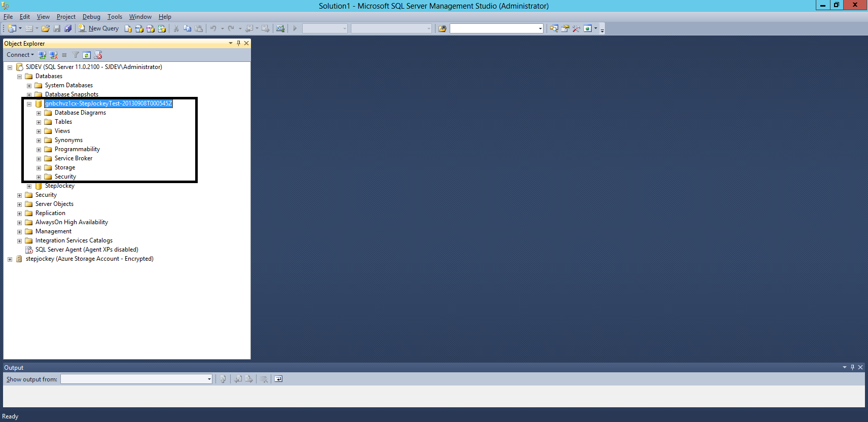Click the Save All icon
This screenshot has width=868, height=422.
pyautogui.click(x=68, y=28)
